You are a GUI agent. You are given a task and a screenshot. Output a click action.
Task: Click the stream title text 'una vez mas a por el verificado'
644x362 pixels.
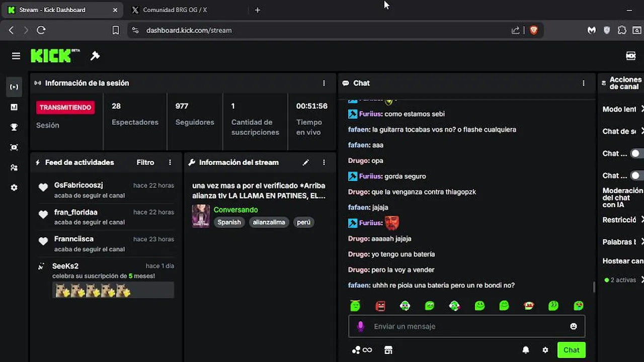[x=259, y=191]
